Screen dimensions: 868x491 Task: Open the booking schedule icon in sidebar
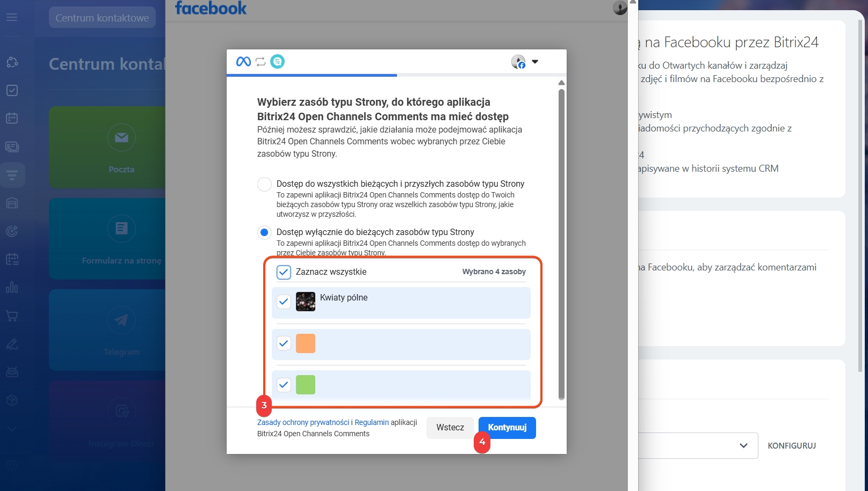[12, 259]
